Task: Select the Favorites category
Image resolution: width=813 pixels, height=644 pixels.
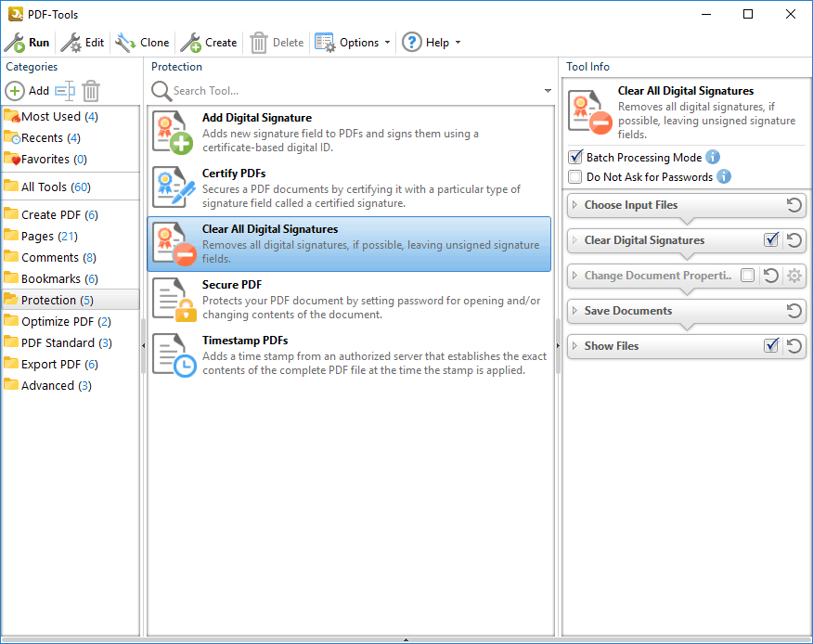Action: [71, 159]
